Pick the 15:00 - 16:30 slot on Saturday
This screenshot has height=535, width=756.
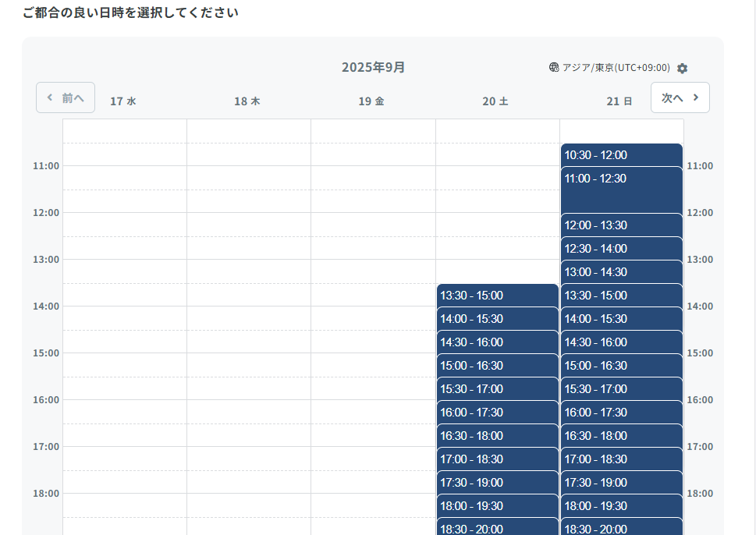(x=497, y=365)
